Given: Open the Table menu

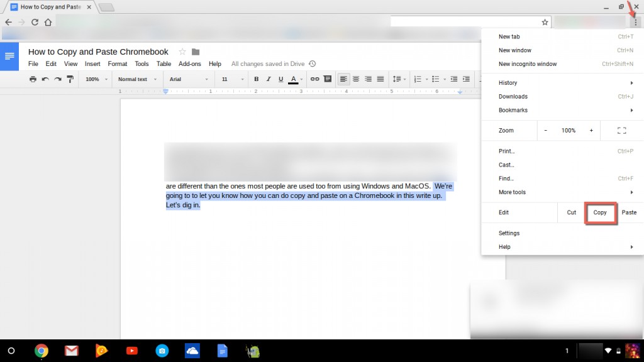Looking at the screenshot, I should [x=164, y=63].
